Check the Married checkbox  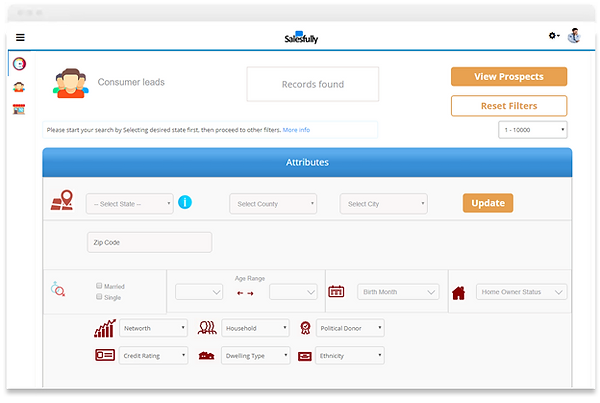(99, 286)
